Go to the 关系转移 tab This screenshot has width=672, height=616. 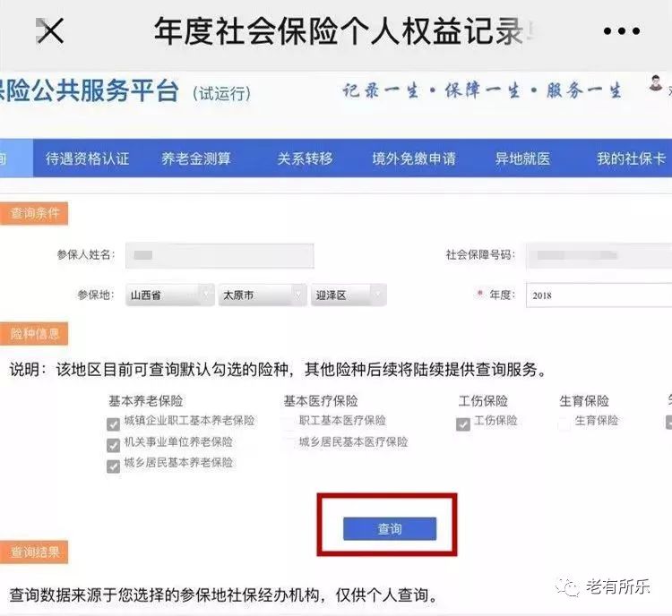(305, 158)
